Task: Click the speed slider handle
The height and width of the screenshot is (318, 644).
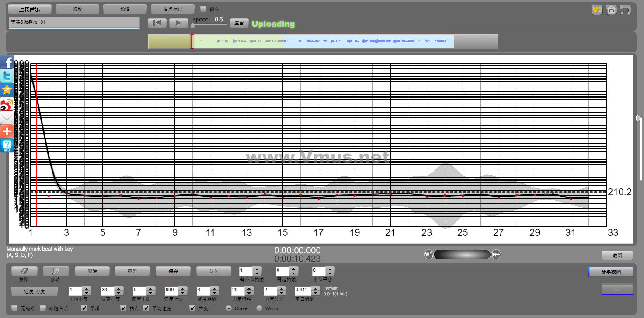Action: tap(193, 26)
